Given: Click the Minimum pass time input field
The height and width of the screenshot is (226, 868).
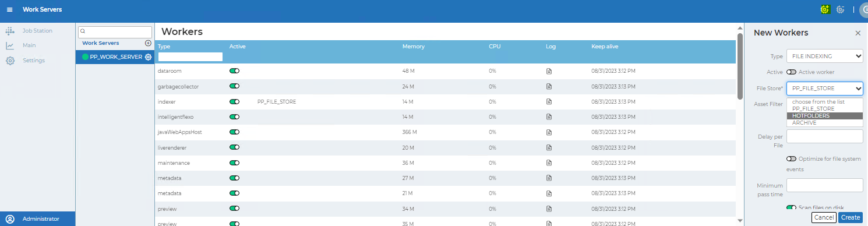Looking at the screenshot, I should (x=824, y=185).
